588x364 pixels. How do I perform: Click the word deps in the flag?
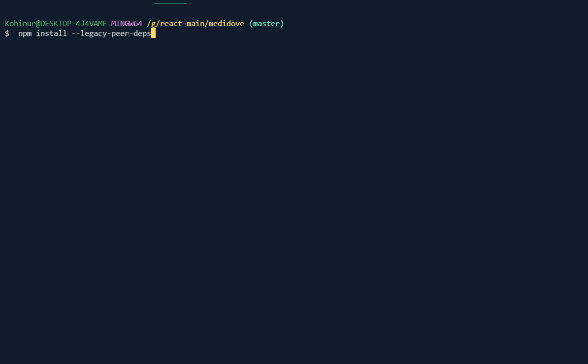142,34
